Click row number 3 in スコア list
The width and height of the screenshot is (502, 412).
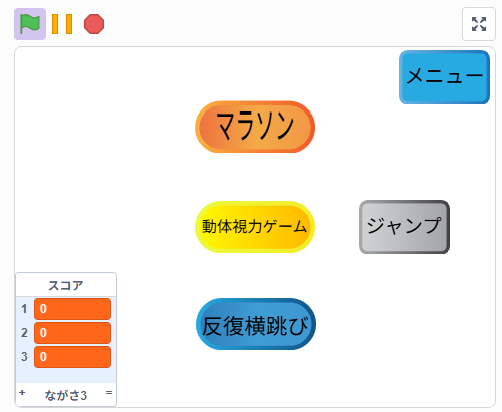pyautogui.click(x=24, y=357)
